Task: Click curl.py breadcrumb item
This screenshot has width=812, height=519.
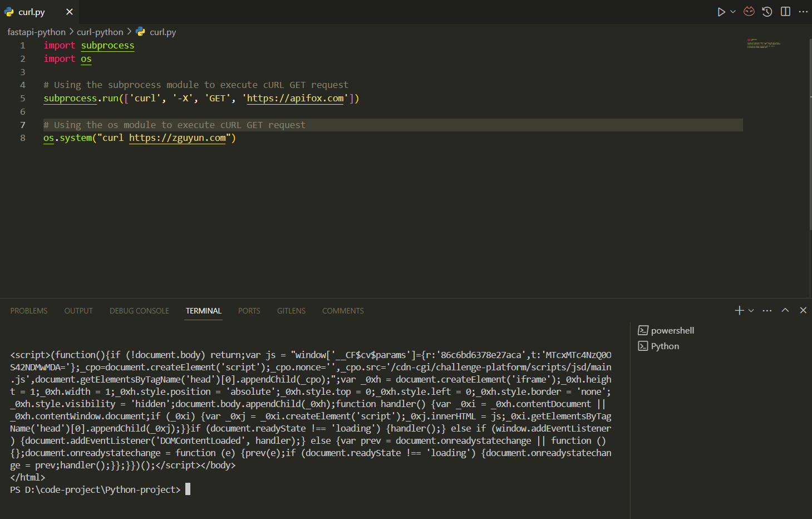Action: [163, 32]
